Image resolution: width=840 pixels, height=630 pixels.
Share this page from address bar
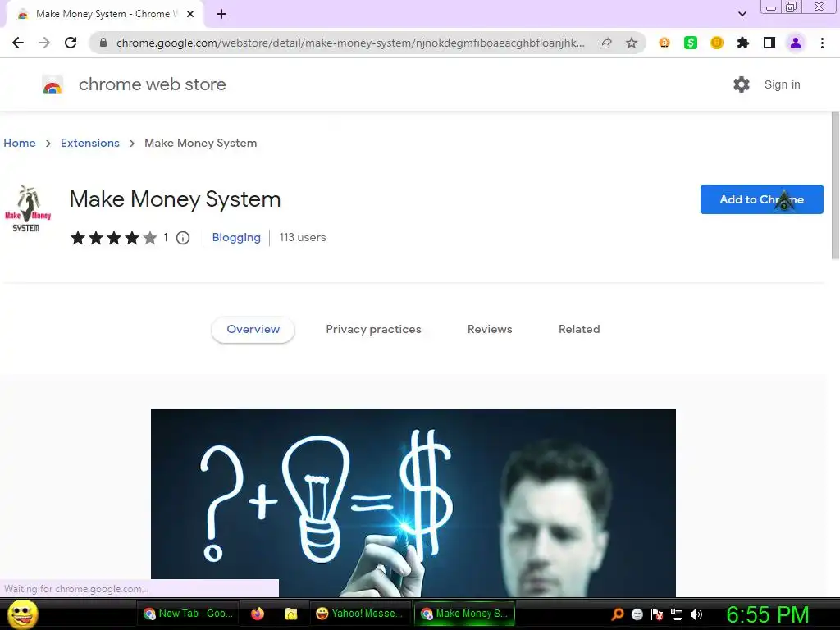605,43
